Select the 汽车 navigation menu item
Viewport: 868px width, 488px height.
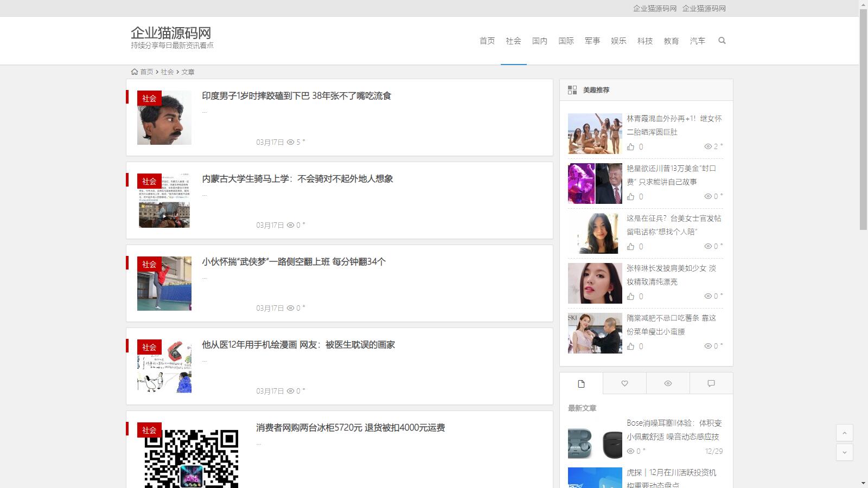pyautogui.click(x=697, y=41)
